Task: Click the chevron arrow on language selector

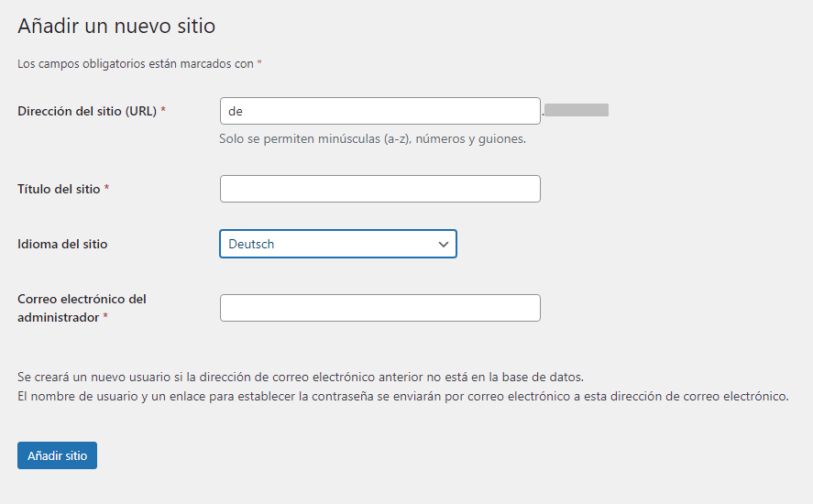Action: 444,244
